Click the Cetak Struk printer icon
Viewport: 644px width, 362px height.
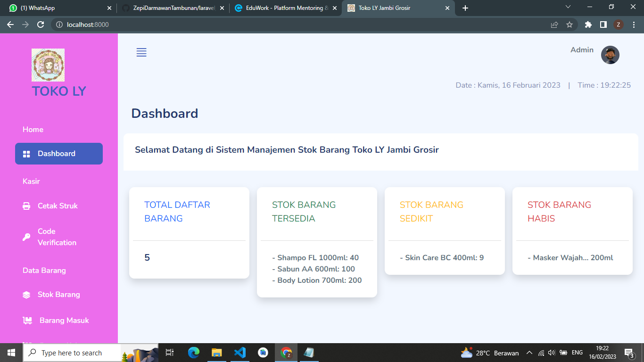(26, 206)
